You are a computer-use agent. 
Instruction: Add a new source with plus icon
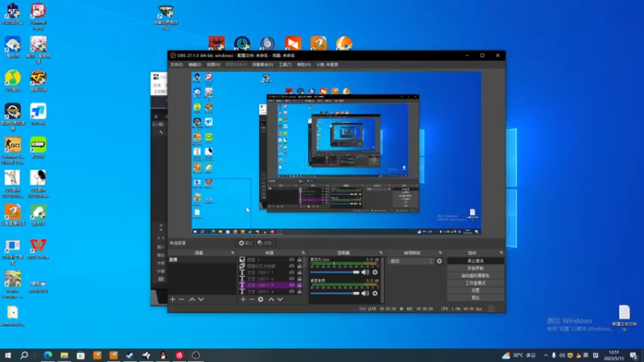243,299
